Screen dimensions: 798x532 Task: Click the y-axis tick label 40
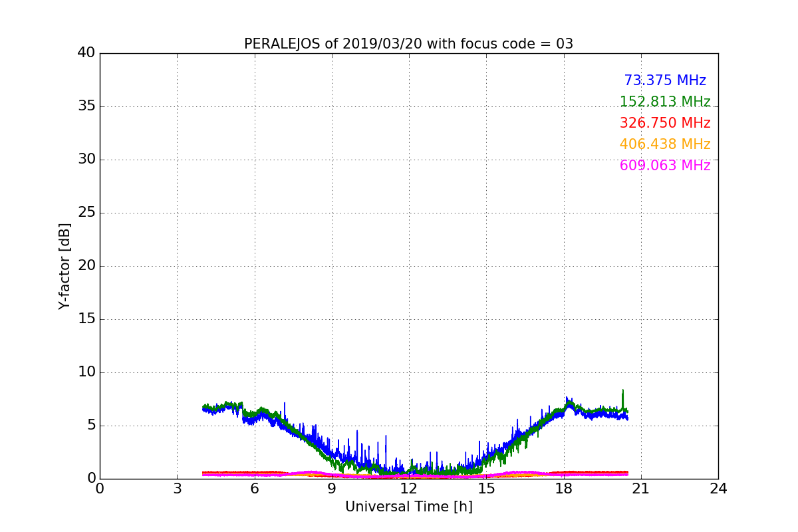point(86,53)
